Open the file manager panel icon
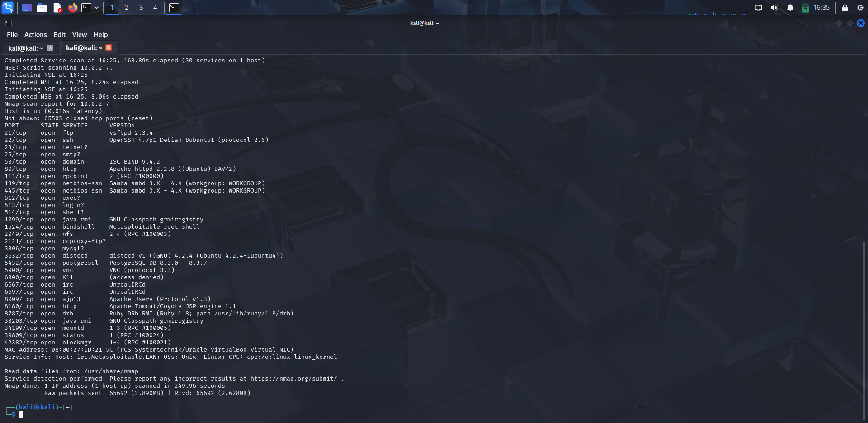868x423 pixels. pyautogui.click(x=42, y=8)
